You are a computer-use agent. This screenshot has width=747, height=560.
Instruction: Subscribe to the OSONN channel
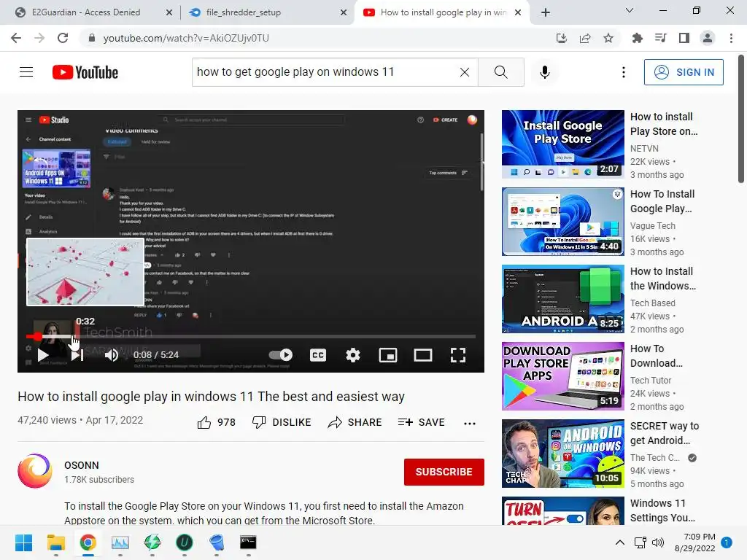(x=444, y=472)
